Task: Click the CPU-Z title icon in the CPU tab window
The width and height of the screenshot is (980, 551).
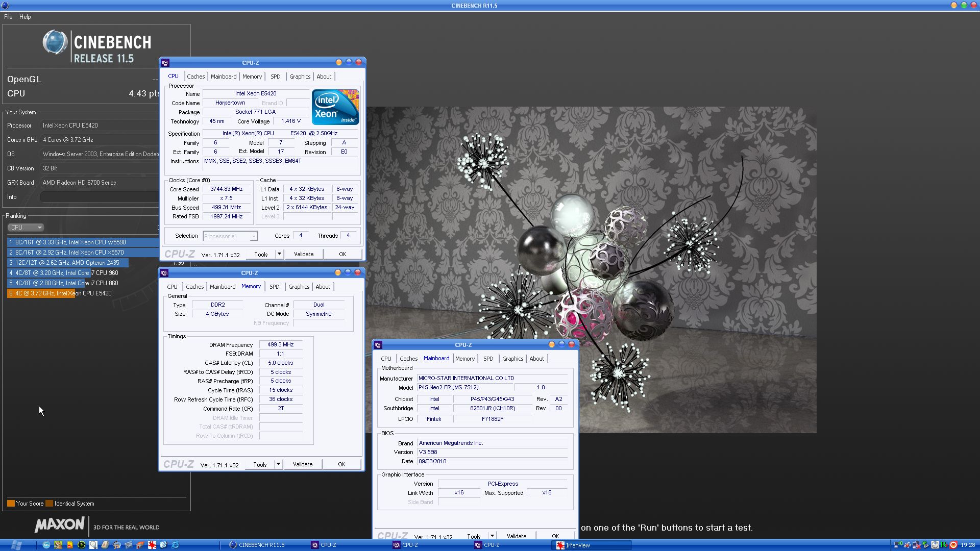Action: click(x=165, y=63)
